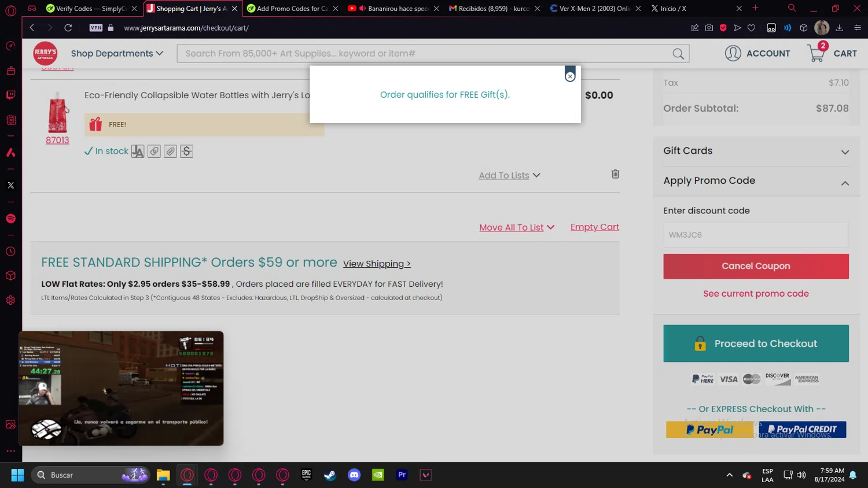This screenshot has height=488, width=868.
Task: Open the cart icon with badge
Action: pyautogui.click(x=817, y=53)
